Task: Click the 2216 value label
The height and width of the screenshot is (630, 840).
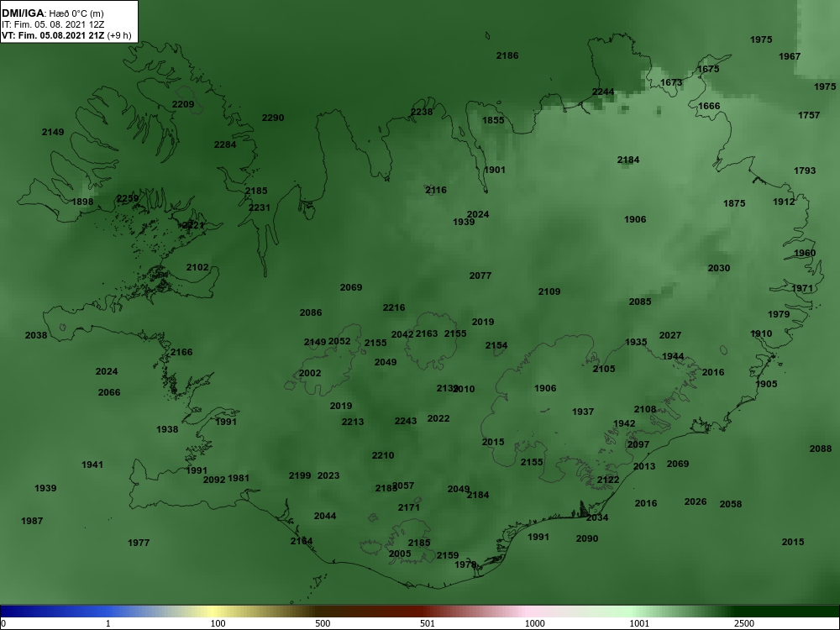Action: (394, 308)
